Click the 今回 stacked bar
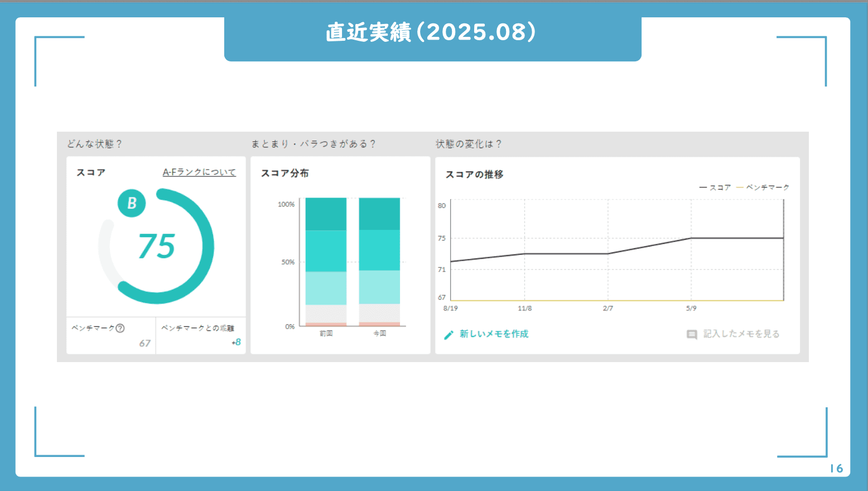Viewport: 868px width, 491px height. coord(379,261)
